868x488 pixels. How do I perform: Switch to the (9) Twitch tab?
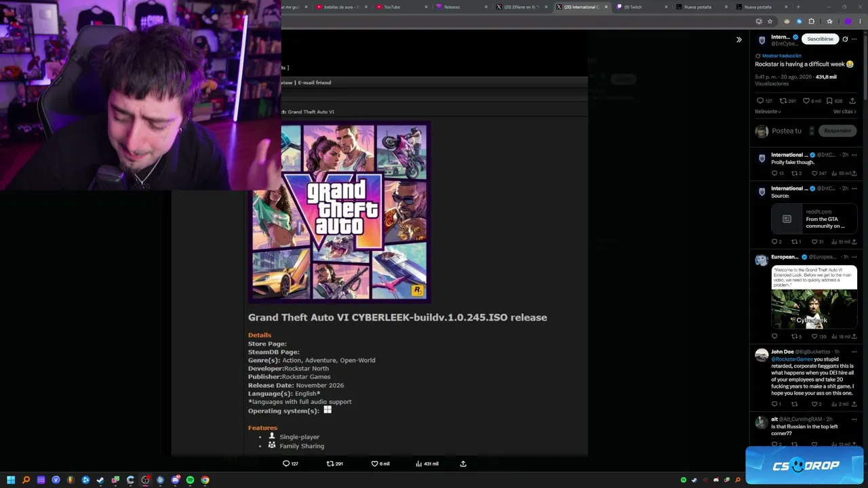pos(642,7)
